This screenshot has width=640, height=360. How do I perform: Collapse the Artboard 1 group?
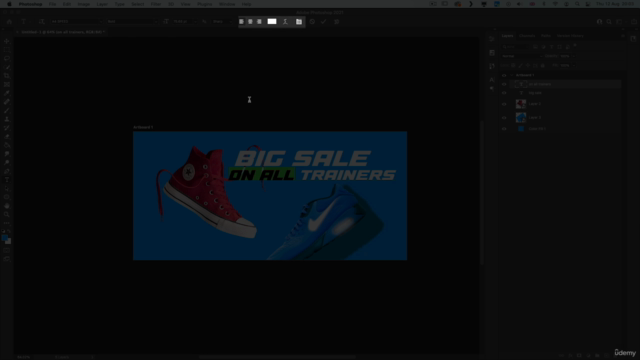pyautogui.click(x=512, y=76)
